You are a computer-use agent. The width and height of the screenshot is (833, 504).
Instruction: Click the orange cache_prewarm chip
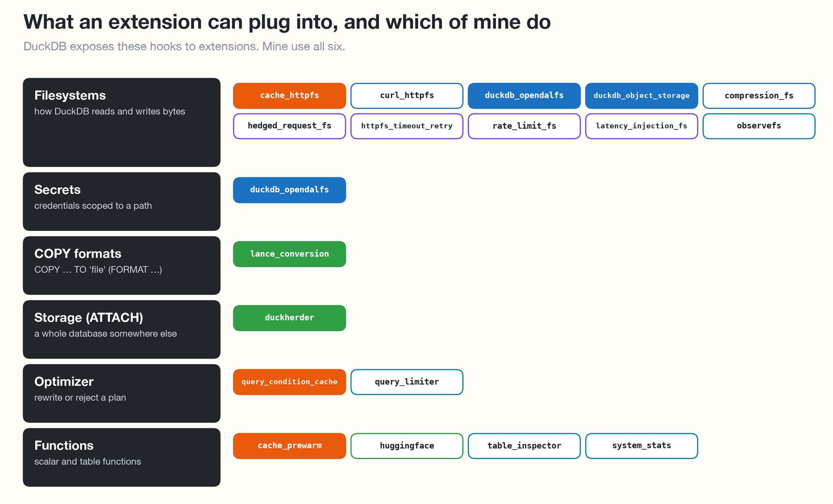click(x=289, y=446)
